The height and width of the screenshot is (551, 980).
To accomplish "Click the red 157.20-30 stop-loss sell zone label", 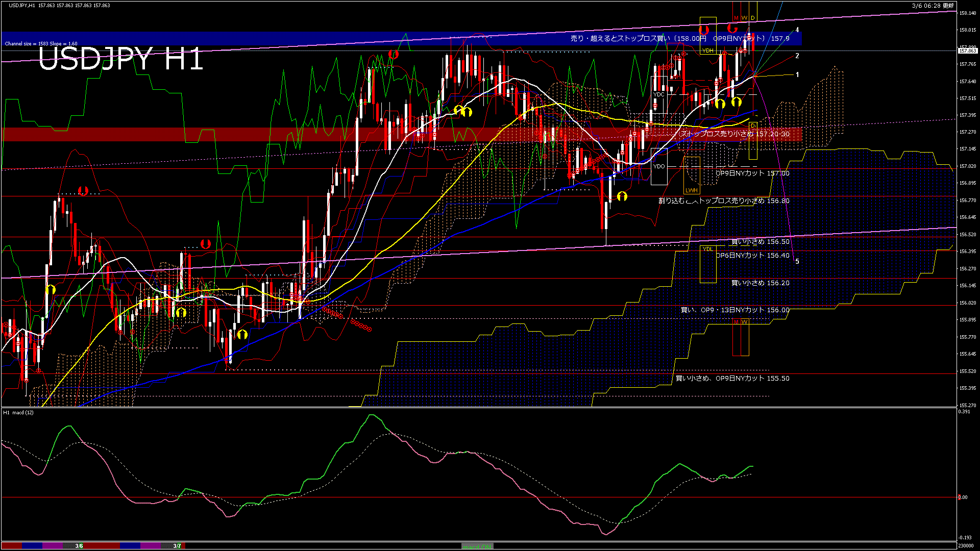I will [x=735, y=134].
